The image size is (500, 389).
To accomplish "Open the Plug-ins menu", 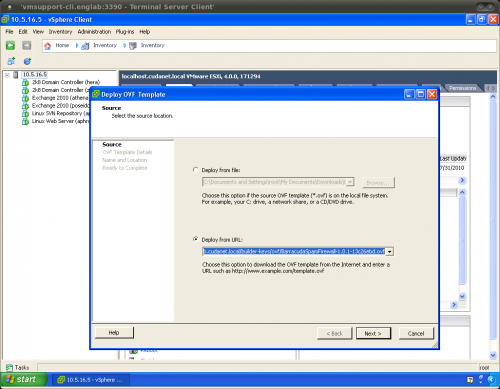I will pos(125,32).
